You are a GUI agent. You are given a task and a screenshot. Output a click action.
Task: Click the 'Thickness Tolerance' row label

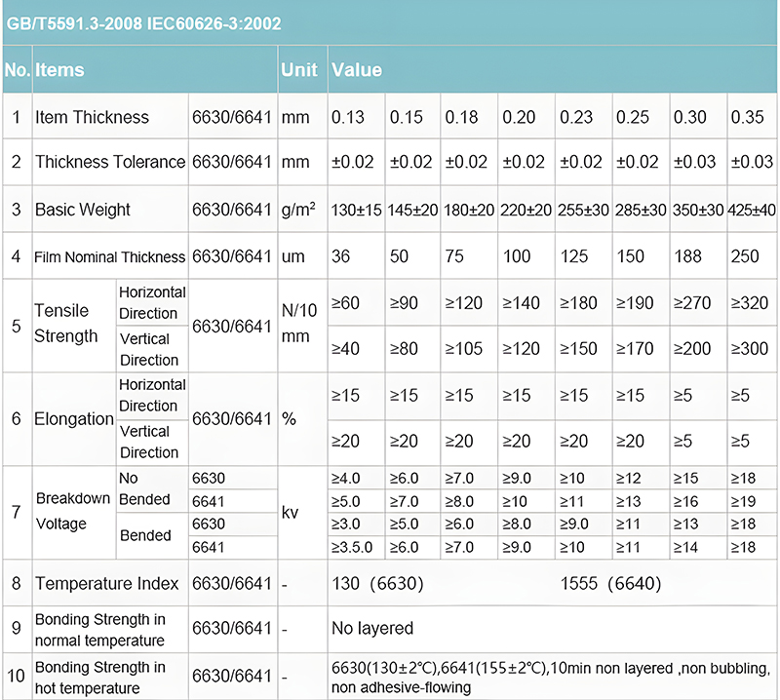pos(110,162)
